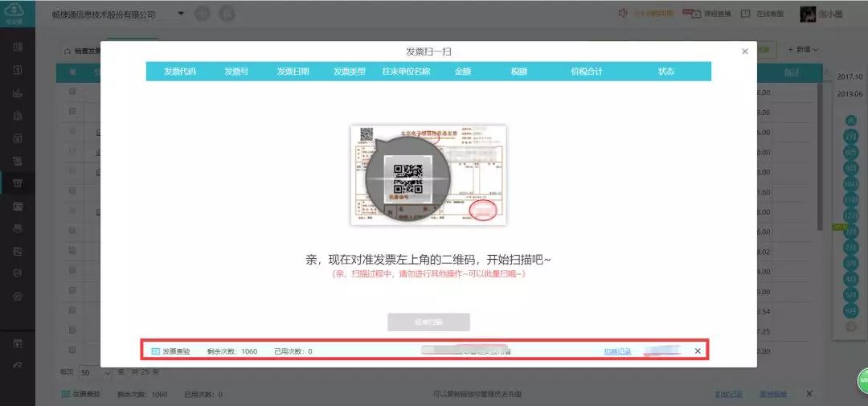The image size is (868, 406).
Task: Jump to 8月 on the month timeline
Action: coord(851,151)
